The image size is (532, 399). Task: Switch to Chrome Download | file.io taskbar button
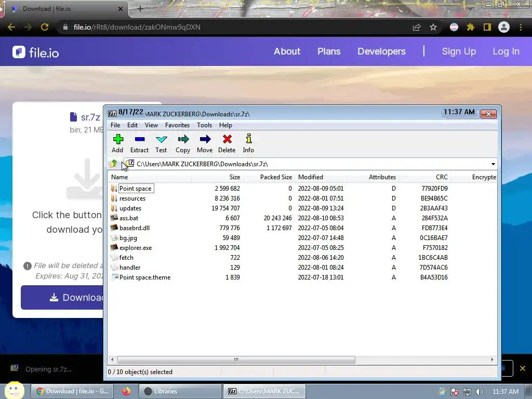pyautogui.click(x=72, y=391)
